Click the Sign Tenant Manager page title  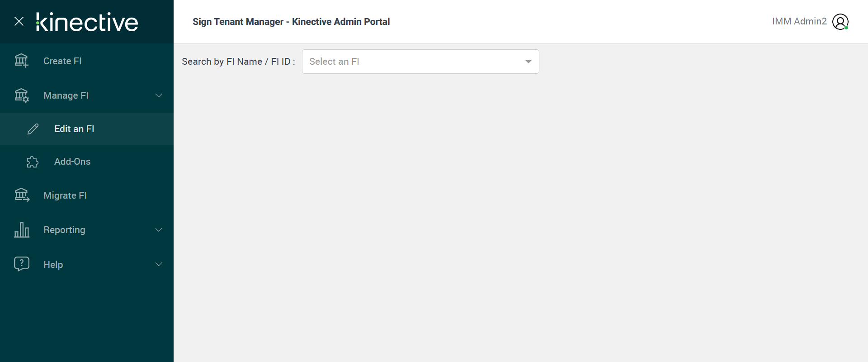(291, 22)
